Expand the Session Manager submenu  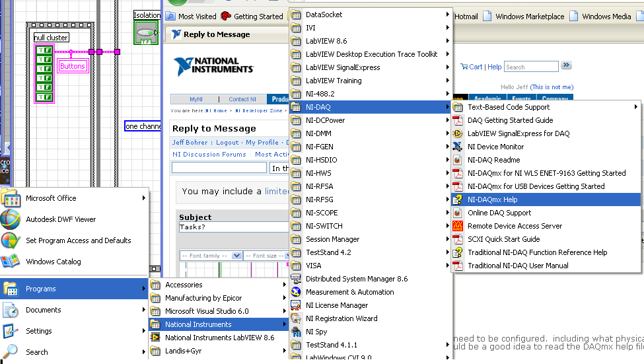tap(371, 239)
